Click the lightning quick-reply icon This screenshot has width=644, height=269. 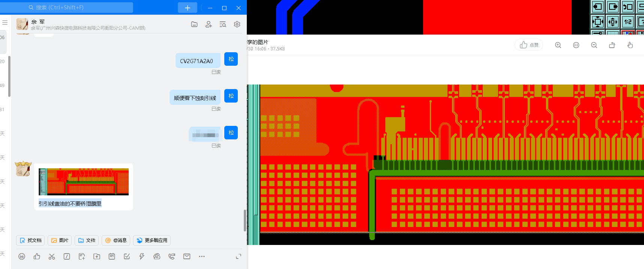142,256
